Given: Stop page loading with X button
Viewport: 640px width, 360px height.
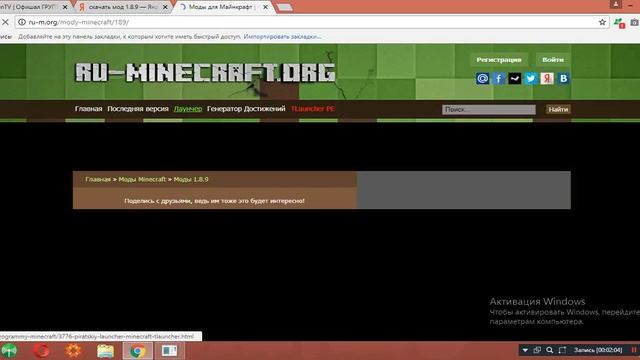Looking at the screenshot, I should click(x=5, y=22).
